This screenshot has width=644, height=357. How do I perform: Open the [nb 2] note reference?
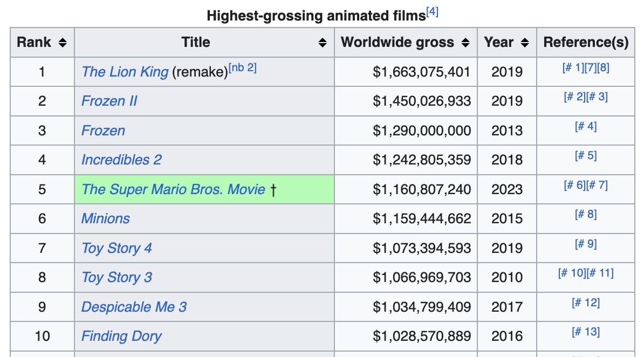pos(242,68)
